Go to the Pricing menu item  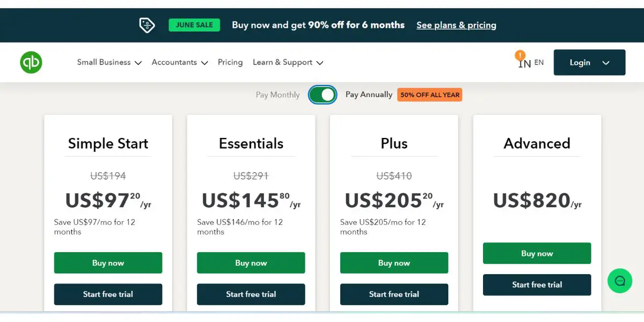click(230, 62)
